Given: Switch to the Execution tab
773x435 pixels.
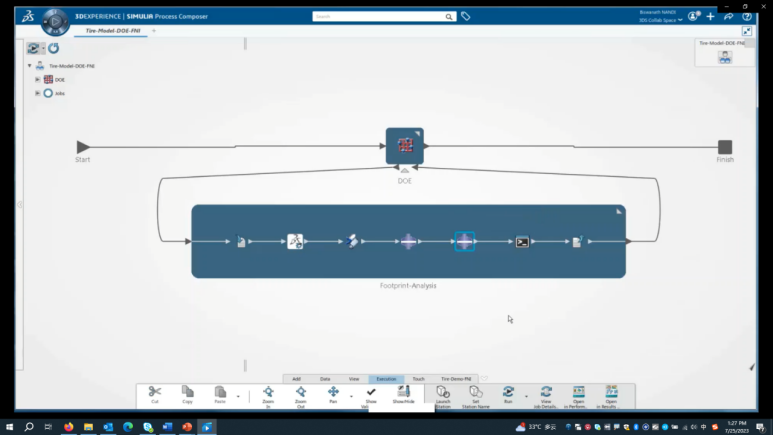Looking at the screenshot, I should tap(385, 379).
